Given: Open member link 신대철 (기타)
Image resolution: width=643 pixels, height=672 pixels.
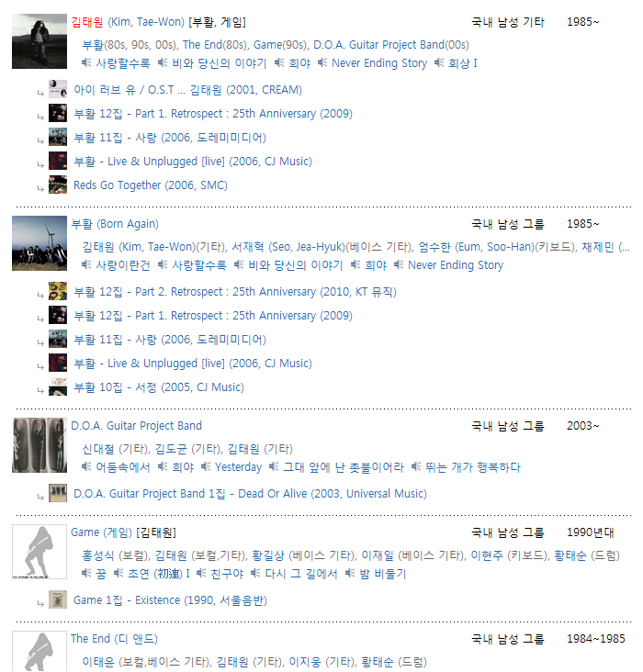Looking at the screenshot, I should 115,449.
